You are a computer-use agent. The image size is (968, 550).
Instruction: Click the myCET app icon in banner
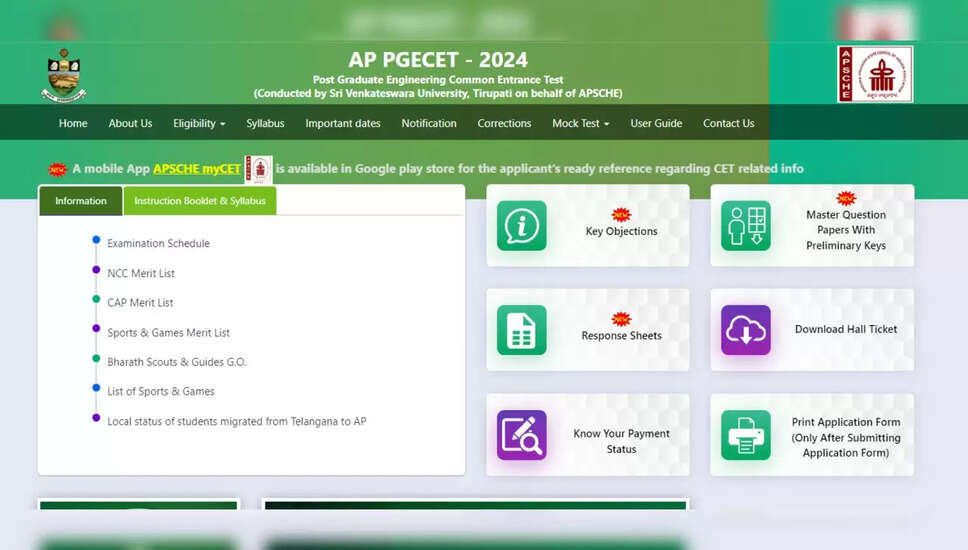pyautogui.click(x=259, y=169)
